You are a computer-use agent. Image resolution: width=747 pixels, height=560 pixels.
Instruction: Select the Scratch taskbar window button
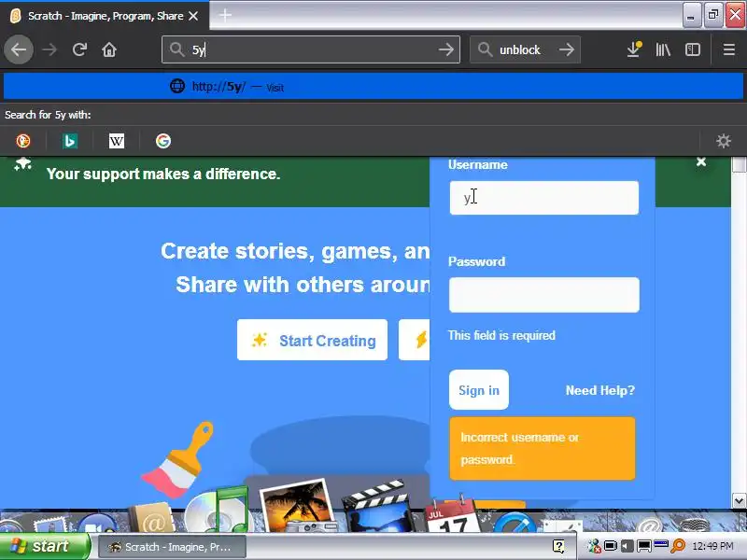tap(172, 547)
